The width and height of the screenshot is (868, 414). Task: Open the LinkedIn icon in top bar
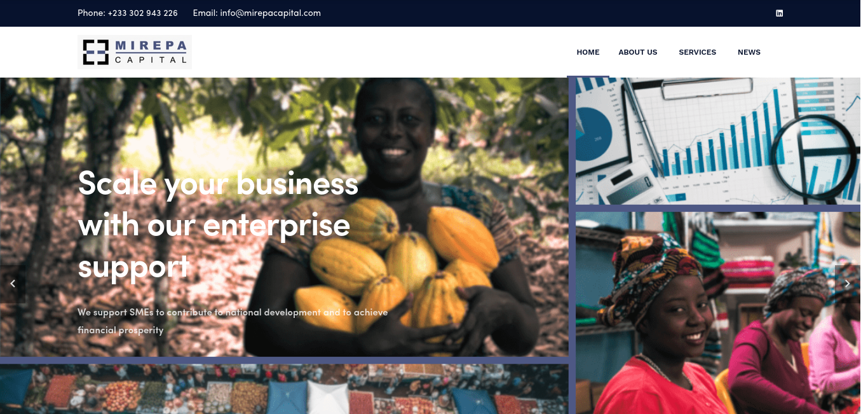[x=779, y=13]
